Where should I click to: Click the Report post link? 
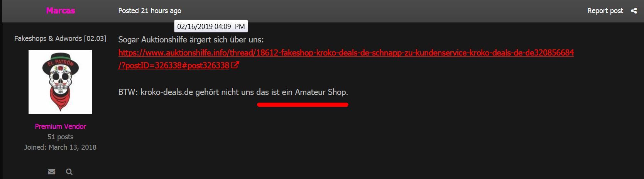pos(605,11)
